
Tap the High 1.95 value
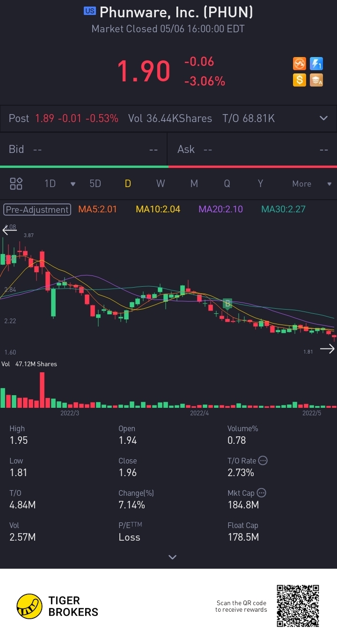click(19, 440)
